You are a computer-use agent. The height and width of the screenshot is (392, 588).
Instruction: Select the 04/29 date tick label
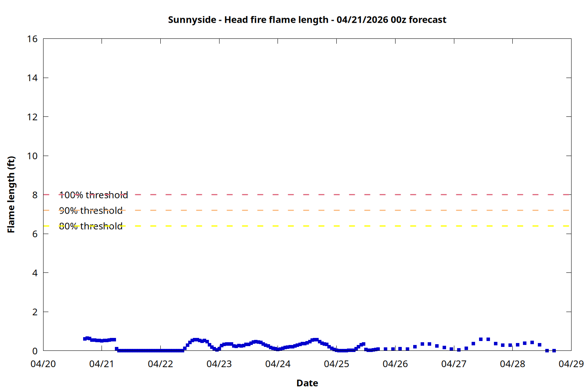coord(571,364)
